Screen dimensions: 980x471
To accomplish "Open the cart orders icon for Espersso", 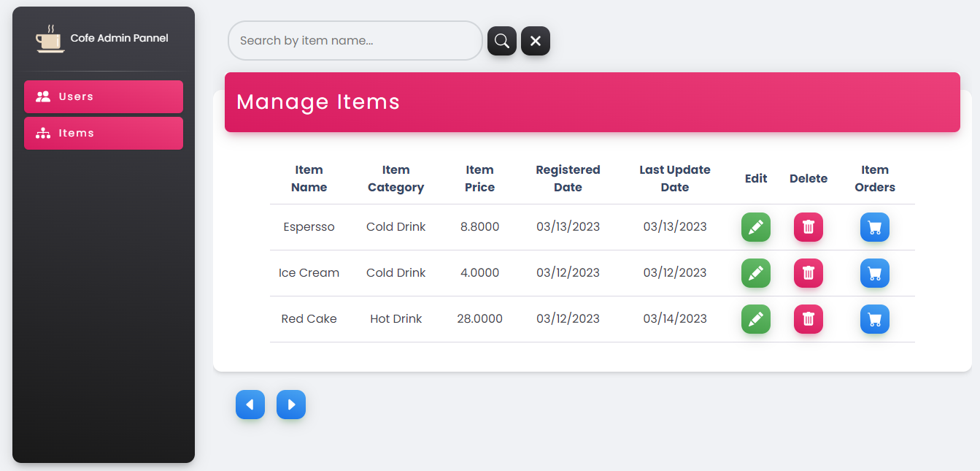I will click(x=874, y=227).
